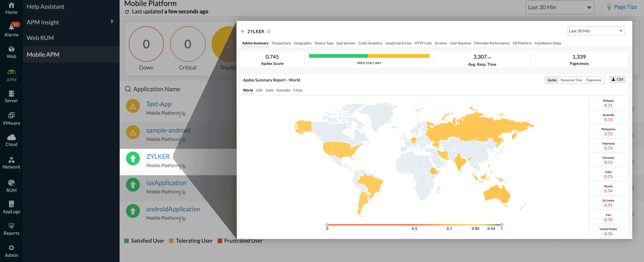Click the back arrow beside ZYLKER
This screenshot has height=262, width=644.
coord(243,31)
